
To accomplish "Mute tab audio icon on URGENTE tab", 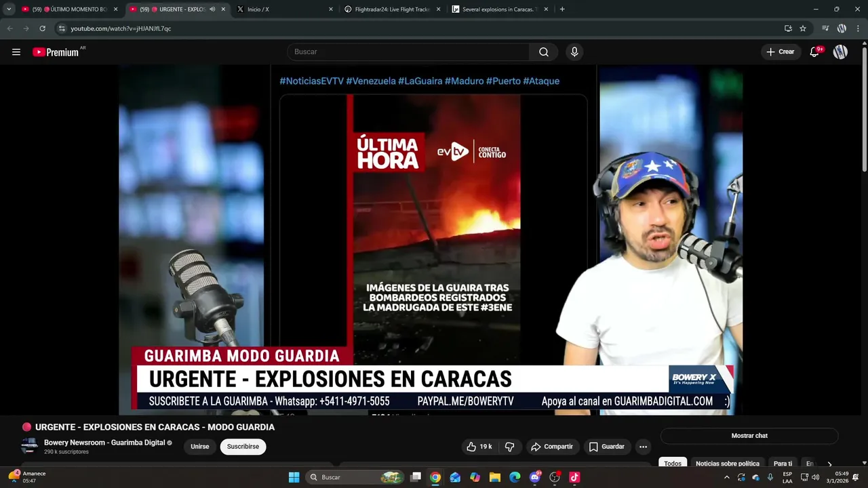I will coord(212,9).
